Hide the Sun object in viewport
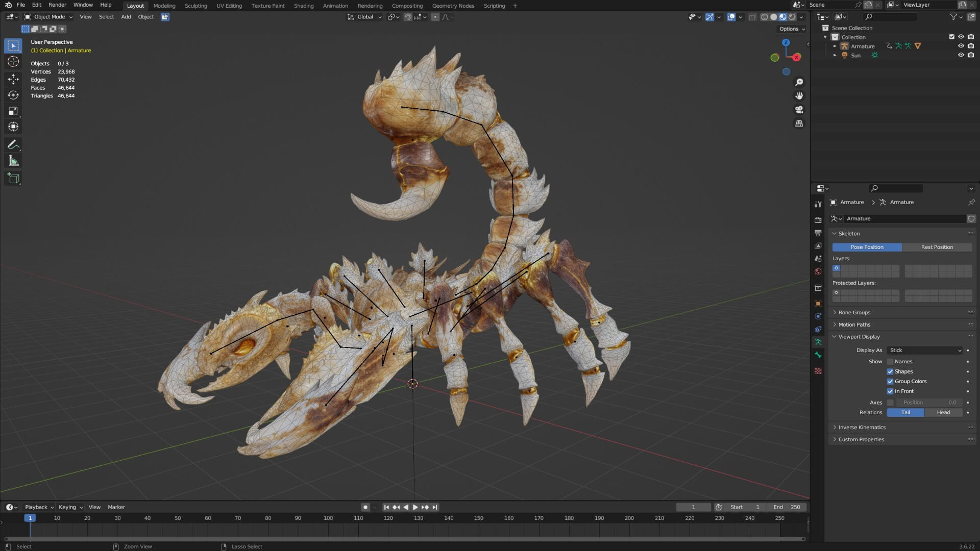Viewport: 980px width, 551px height. 961,55
